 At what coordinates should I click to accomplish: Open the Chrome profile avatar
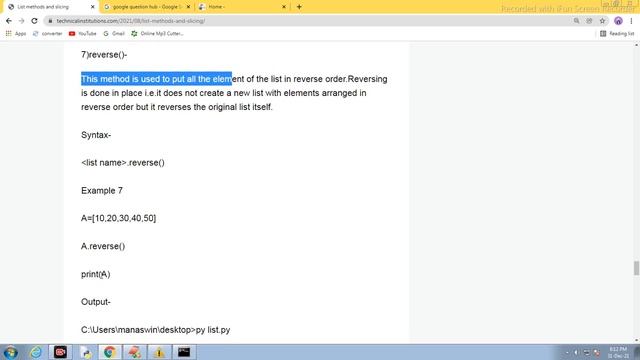(x=618, y=21)
